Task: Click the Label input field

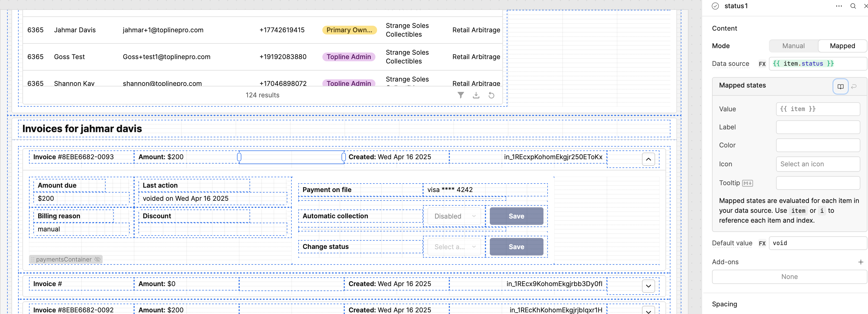Action: pos(818,127)
